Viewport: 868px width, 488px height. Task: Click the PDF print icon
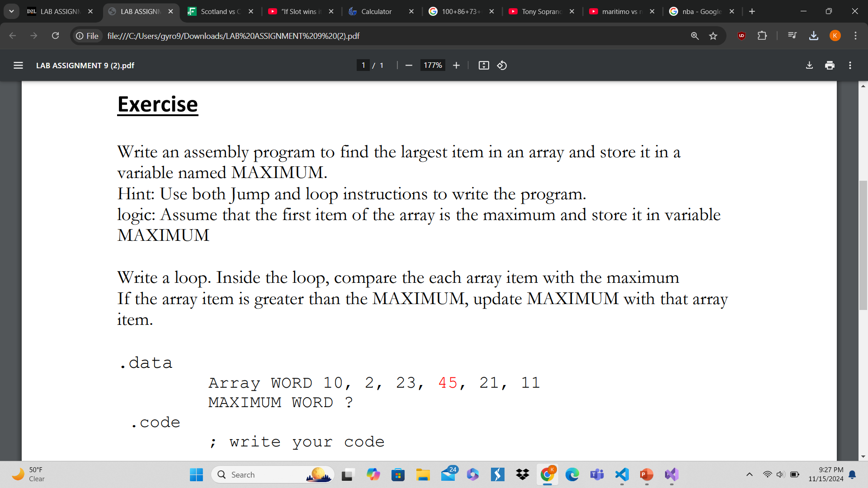(830, 65)
